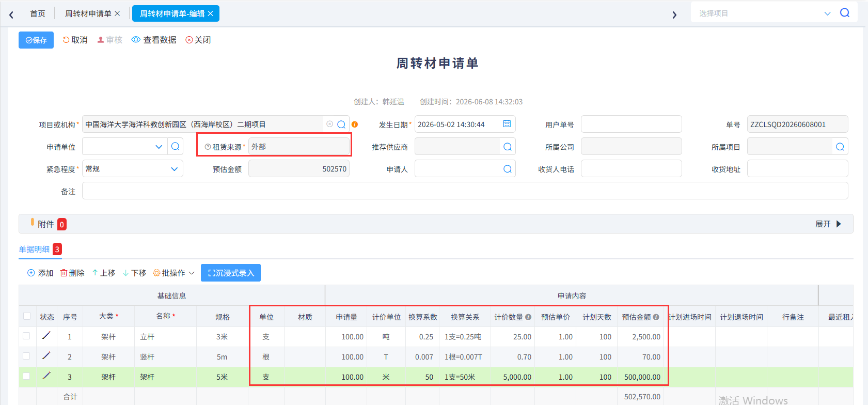Screen dimensions: 868x405
Task: Expand the 附件 section with 展开
Action: pos(828,224)
